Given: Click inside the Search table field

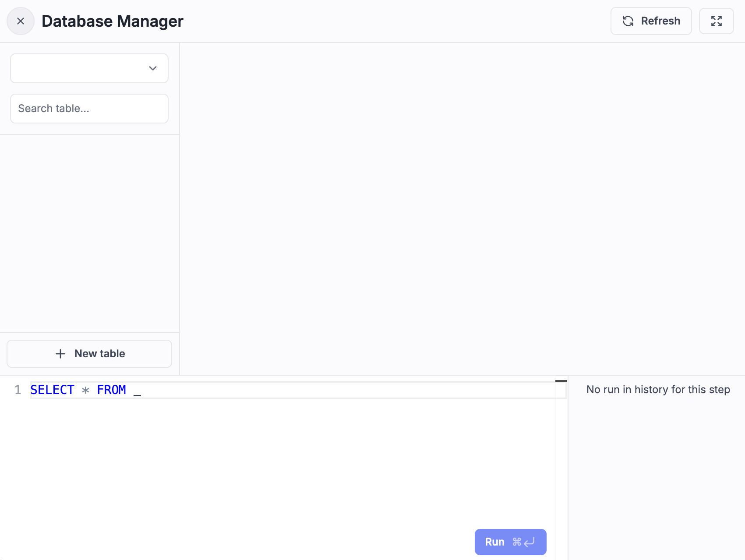Looking at the screenshot, I should (x=89, y=109).
